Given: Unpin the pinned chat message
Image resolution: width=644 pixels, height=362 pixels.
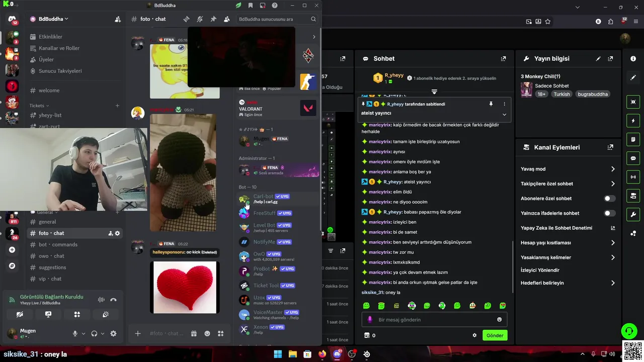Looking at the screenshot, I should point(491,104).
